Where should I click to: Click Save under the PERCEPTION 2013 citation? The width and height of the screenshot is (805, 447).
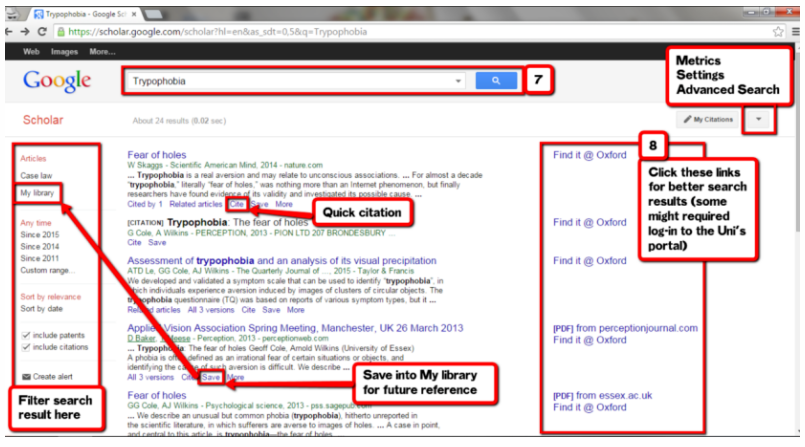point(157,242)
